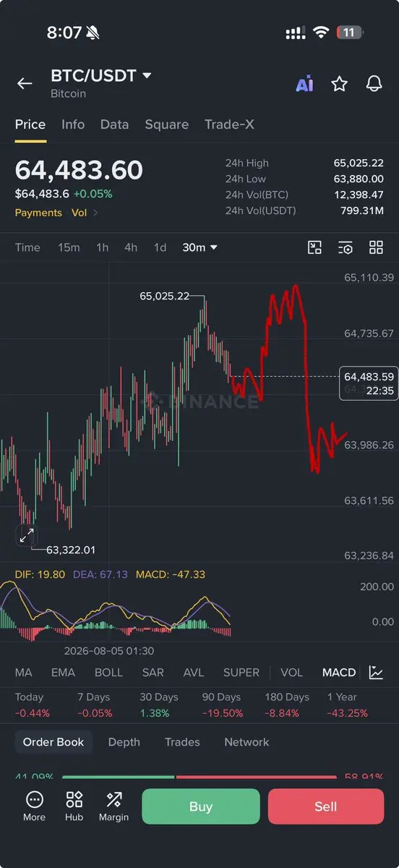Screen dimensions: 399x868
Task: Toggle the EMA indicator
Action: [63, 672]
